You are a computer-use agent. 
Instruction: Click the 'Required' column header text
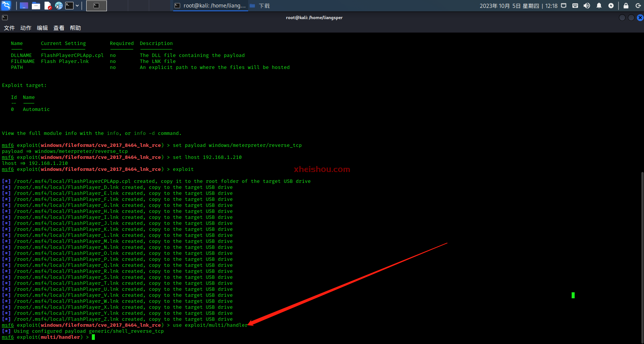122,43
